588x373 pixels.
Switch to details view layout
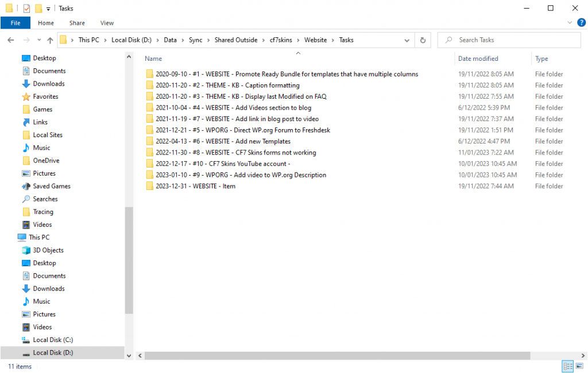(567, 366)
